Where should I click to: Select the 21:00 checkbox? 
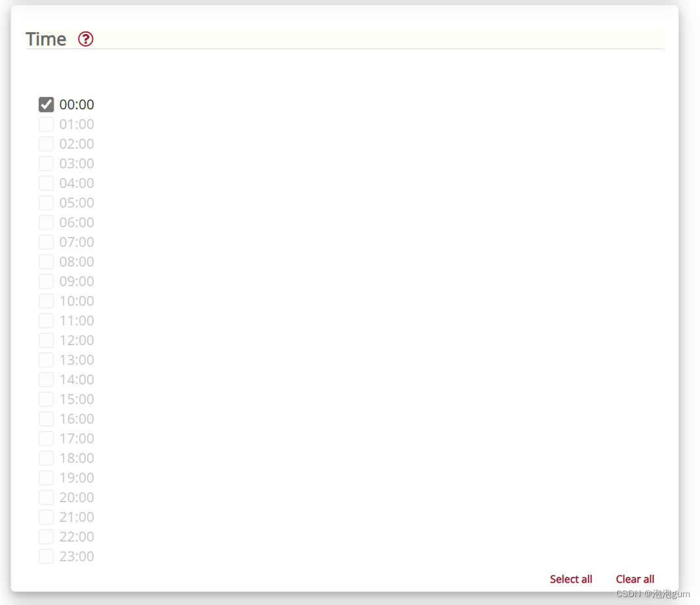point(46,517)
